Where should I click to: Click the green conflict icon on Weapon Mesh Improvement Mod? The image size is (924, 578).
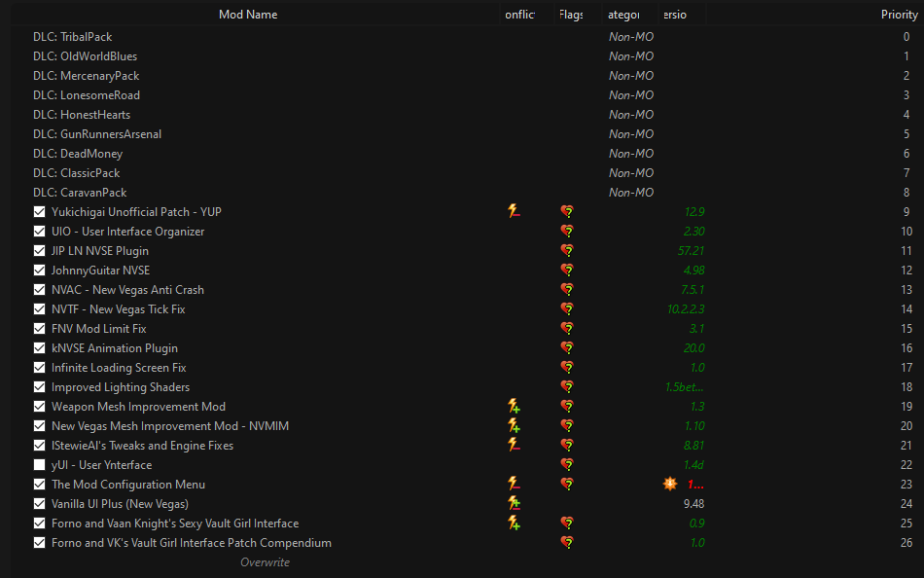[515, 406]
